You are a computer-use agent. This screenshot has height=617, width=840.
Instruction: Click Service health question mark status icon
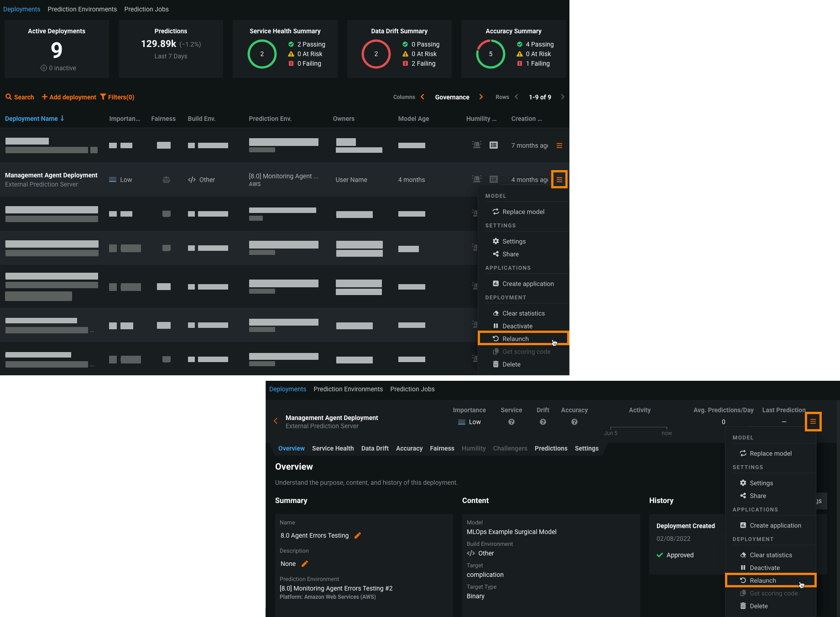(x=511, y=422)
